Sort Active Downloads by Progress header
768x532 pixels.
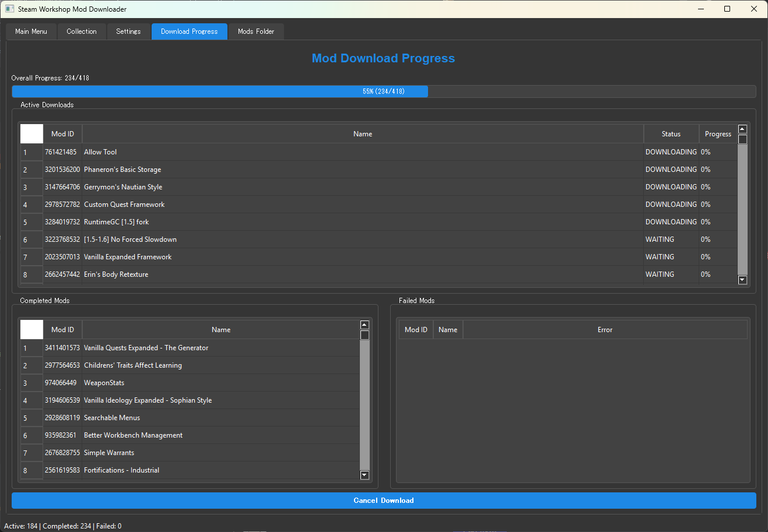point(718,134)
